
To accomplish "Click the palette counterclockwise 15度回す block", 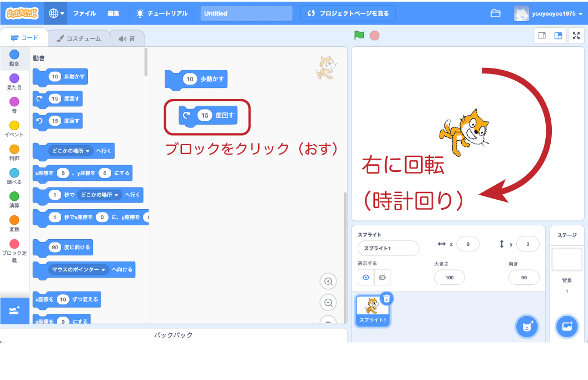I will (x=58, y=121).
